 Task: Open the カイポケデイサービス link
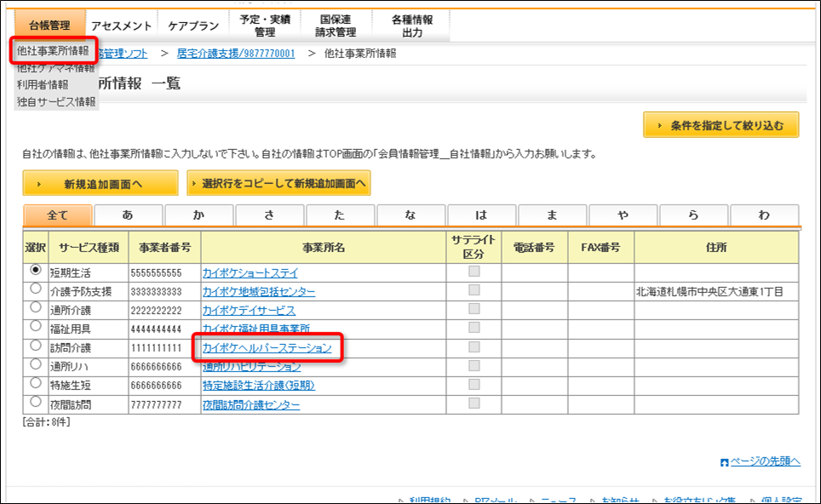(x=250, y=311)
